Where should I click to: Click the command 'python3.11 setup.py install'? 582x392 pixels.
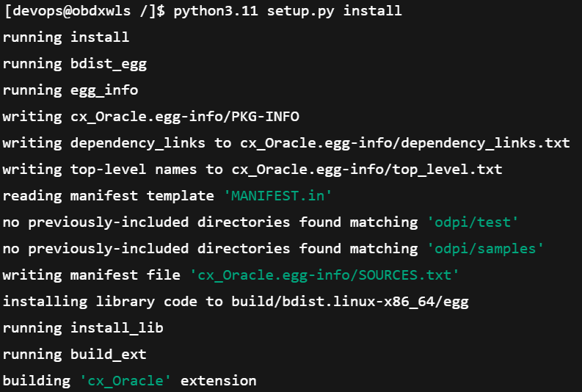(288, 11)
